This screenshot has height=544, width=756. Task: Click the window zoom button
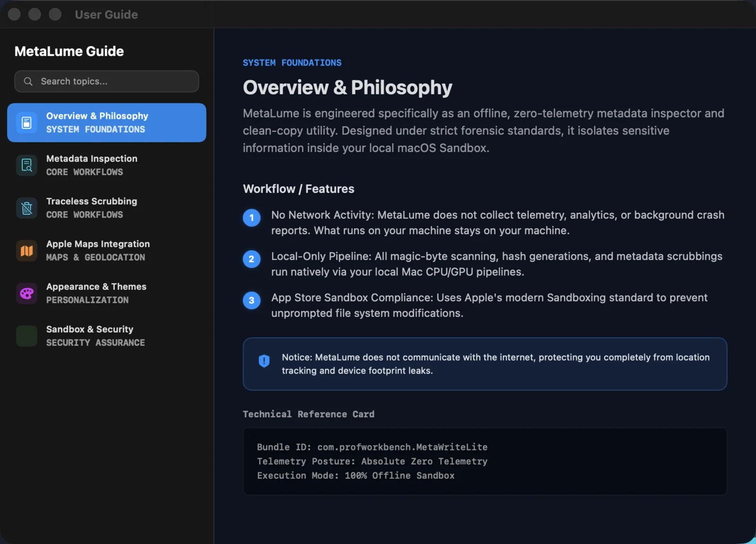55,14
